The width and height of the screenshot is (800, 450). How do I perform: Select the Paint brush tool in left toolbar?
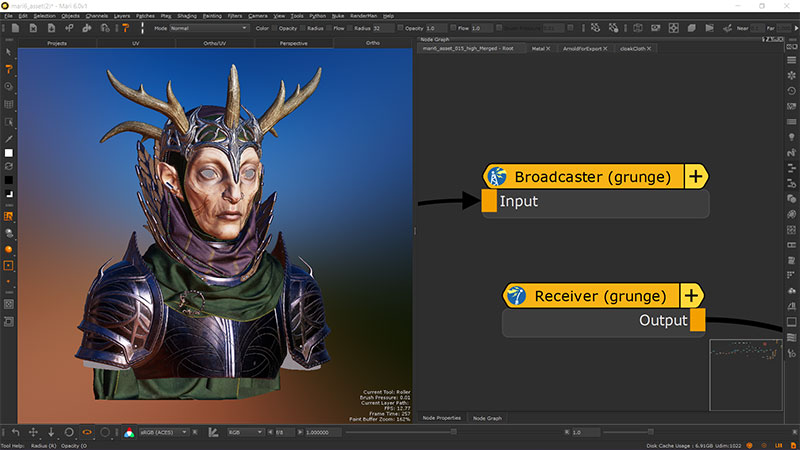click(9, 69)
